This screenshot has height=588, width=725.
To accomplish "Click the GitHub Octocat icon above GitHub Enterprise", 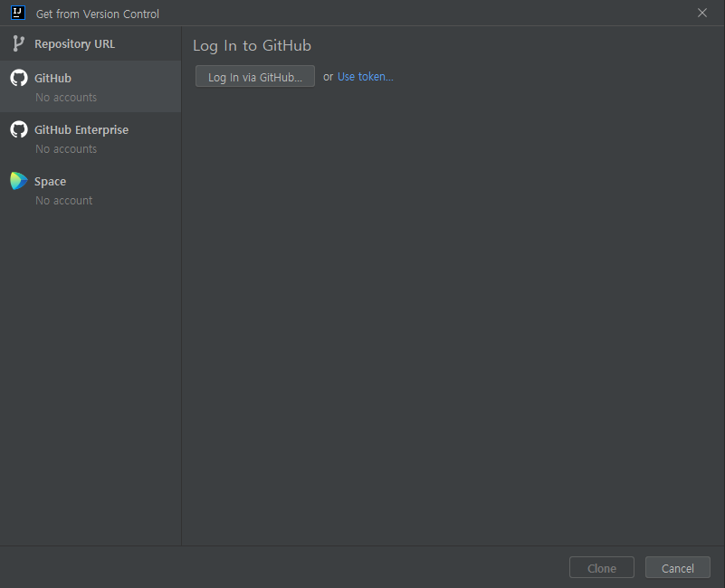I will (19, 78).
